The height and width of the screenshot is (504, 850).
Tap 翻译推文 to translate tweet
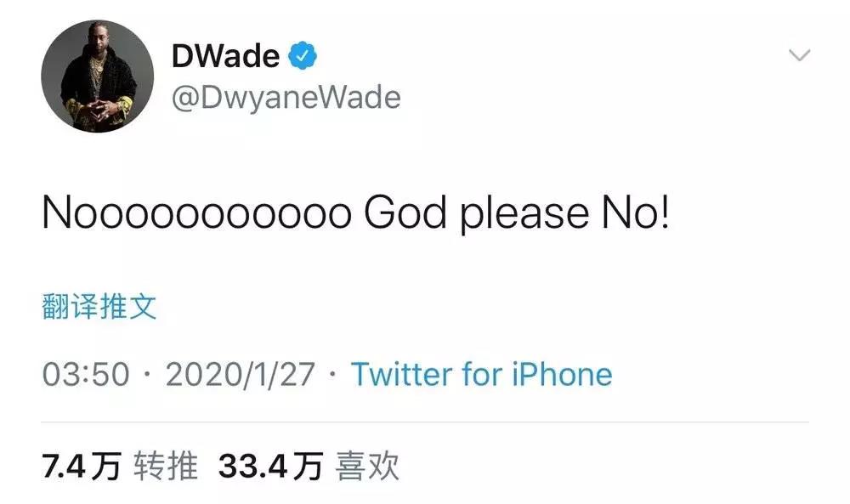[99, 306]
